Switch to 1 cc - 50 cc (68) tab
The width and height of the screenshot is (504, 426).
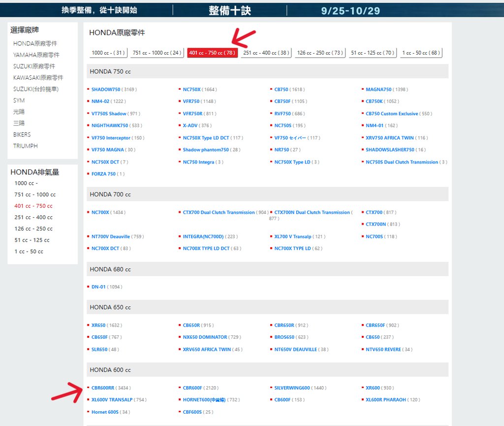tap(421, 53)
